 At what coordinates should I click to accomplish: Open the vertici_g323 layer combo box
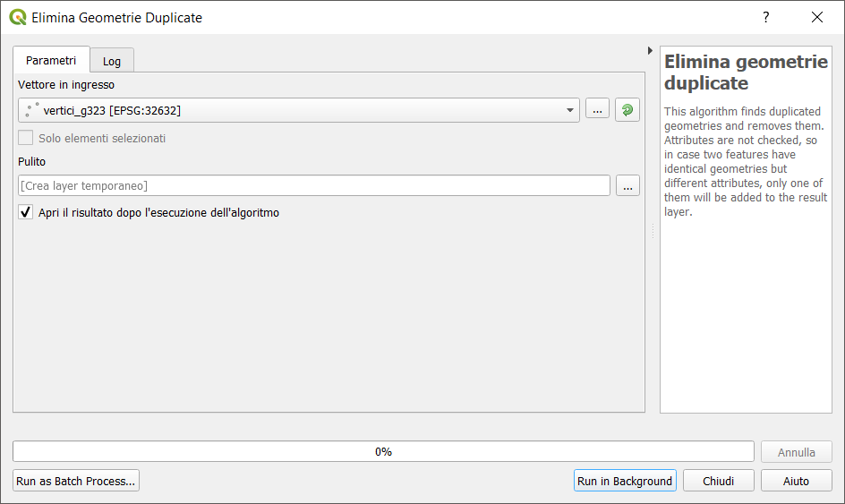299,110
